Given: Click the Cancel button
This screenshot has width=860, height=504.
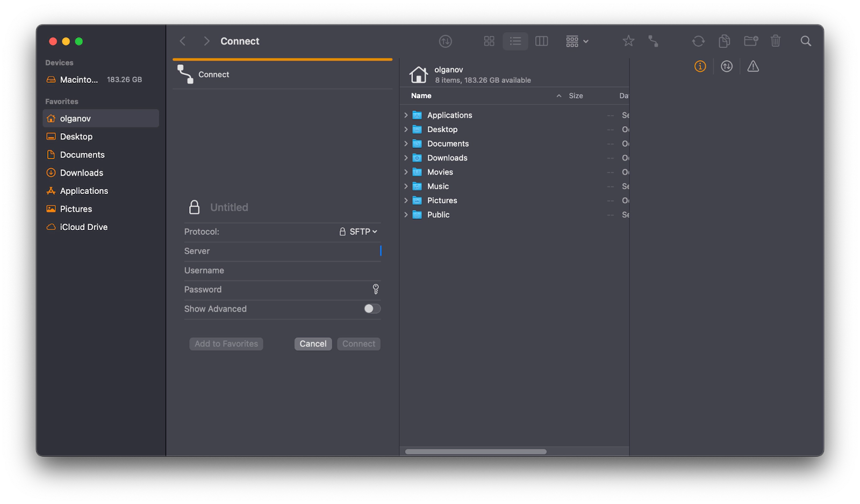Looking at the screenshot, I should pos(313,344).
